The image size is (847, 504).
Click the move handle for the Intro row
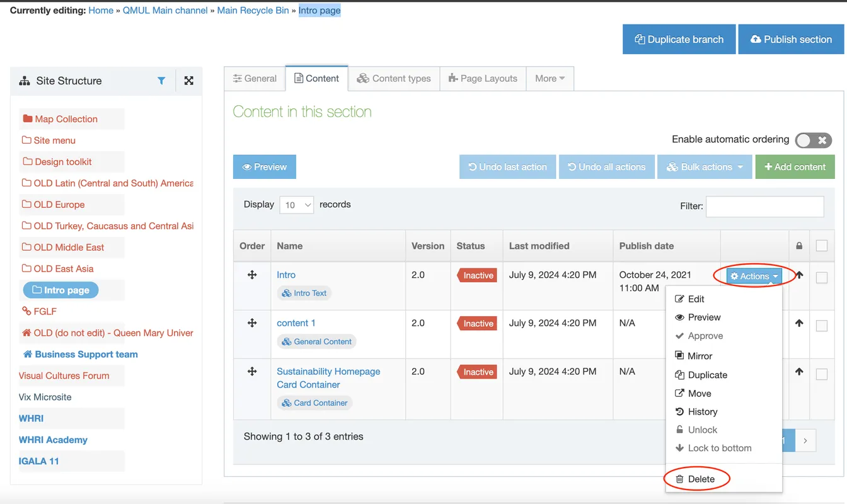click(252, 275)
